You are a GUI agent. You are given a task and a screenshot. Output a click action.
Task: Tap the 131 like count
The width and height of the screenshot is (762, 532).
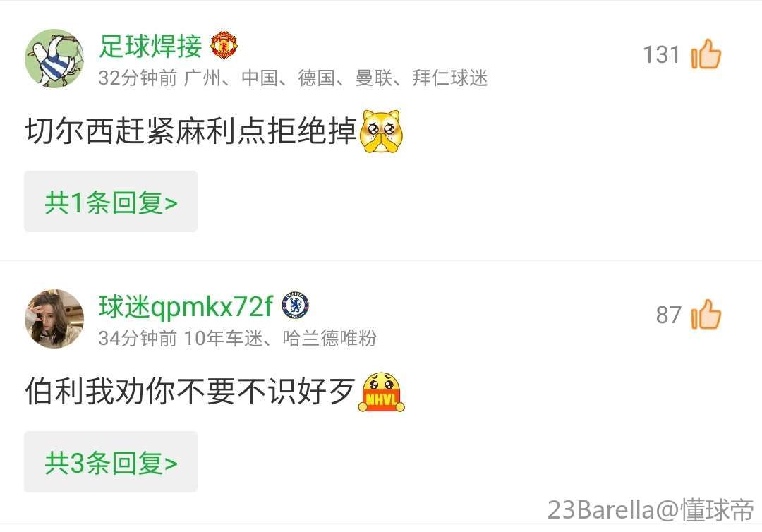(x=661, y=54)
